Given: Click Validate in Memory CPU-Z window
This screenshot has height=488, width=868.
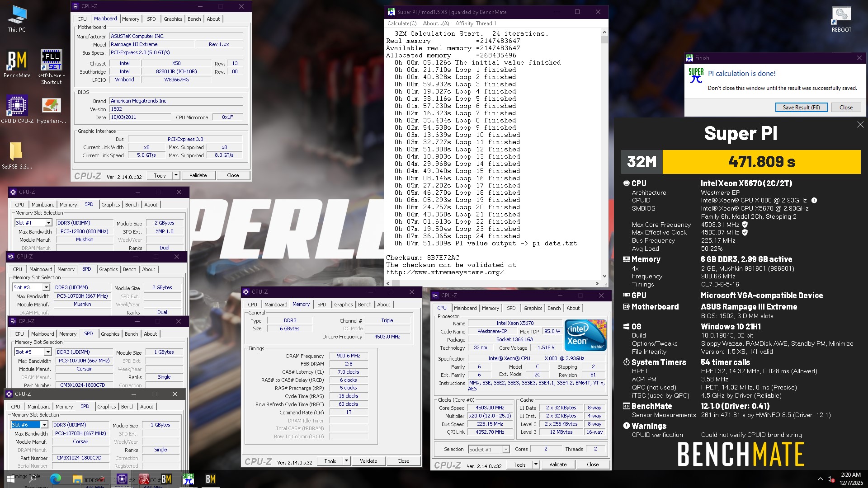Looking at the screenshot, I should (368, 461).
